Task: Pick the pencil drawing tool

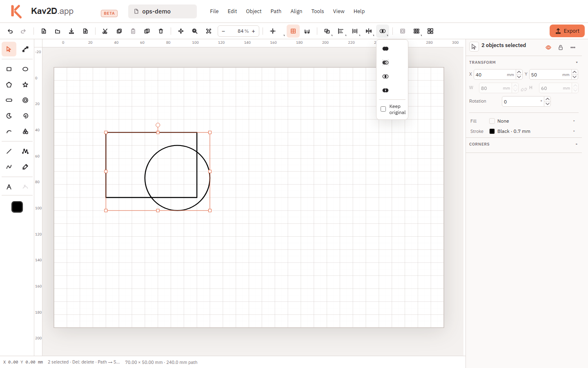Action: point(25,167)
